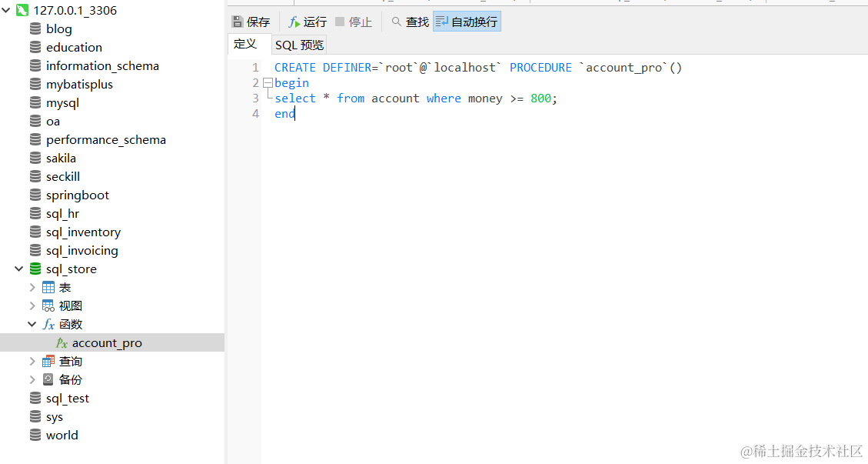Screen dimensions: 868x464
Task: Expand the 视图 views node
Action: pyautogui.click(x=32, y=305)
